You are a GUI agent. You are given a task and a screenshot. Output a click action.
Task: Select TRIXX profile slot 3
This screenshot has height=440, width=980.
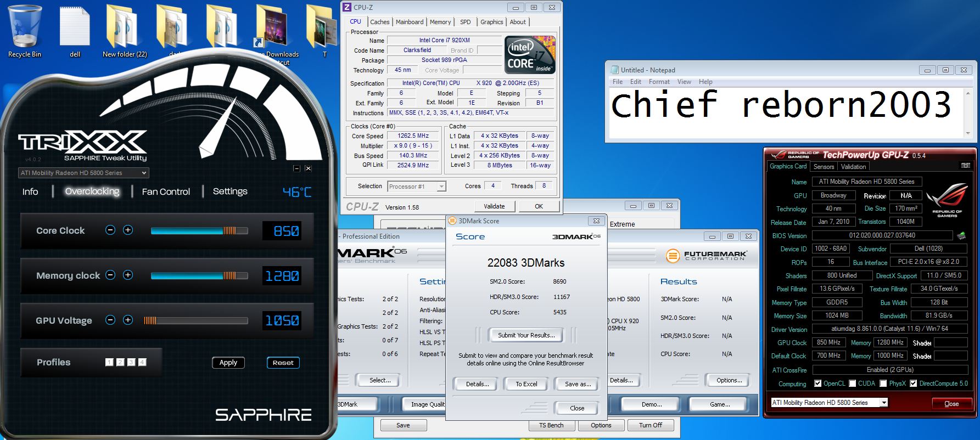click(131, 362)
